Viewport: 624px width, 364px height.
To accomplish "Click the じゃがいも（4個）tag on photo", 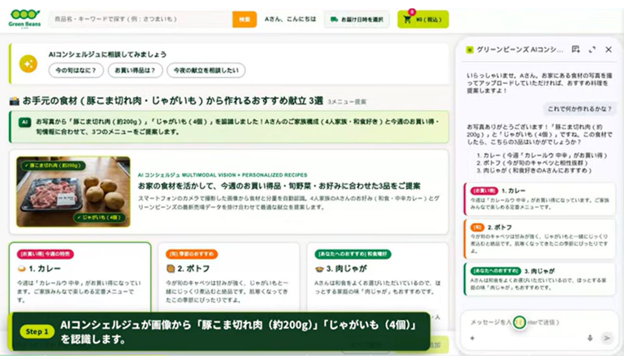I will 99,217.
